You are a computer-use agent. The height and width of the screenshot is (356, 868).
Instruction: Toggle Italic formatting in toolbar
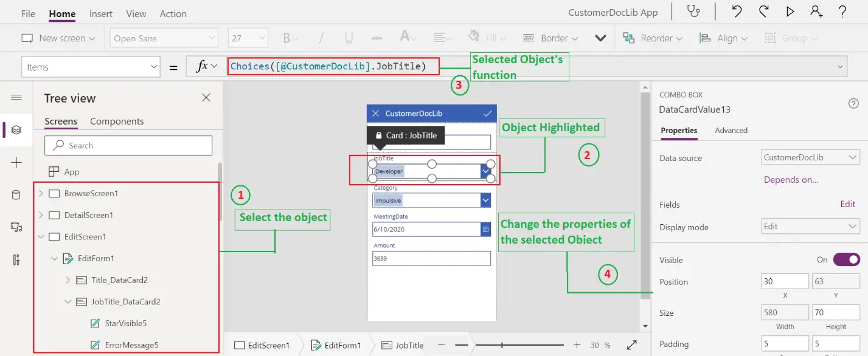click(x=322, y=38)
